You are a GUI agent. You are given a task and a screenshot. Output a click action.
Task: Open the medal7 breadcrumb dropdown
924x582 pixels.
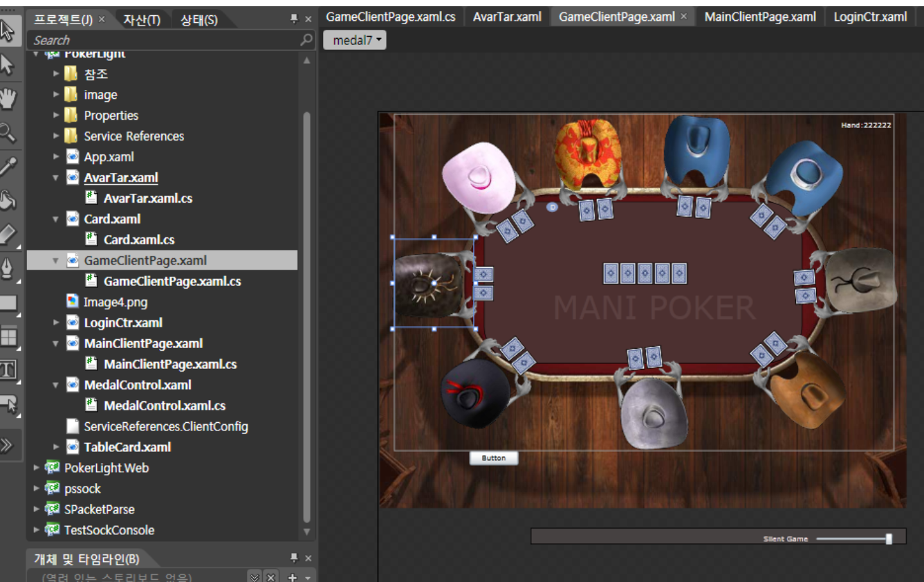tap(354, 41)
